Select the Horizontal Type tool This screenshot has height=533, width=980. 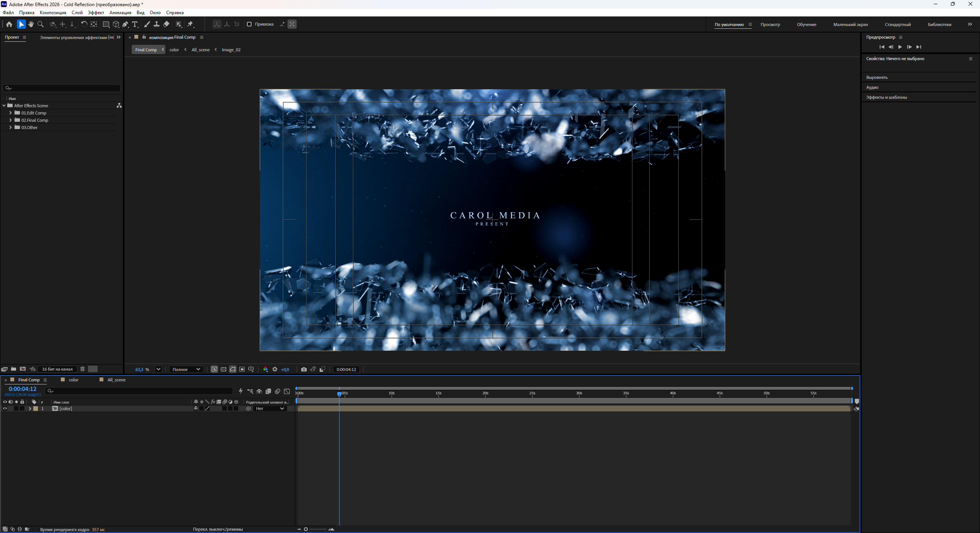[135, 24]
